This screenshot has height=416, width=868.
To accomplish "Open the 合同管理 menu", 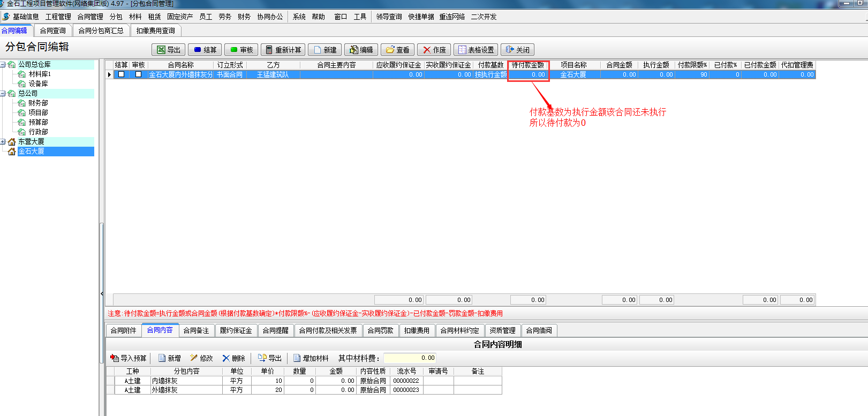I will 90,17.
